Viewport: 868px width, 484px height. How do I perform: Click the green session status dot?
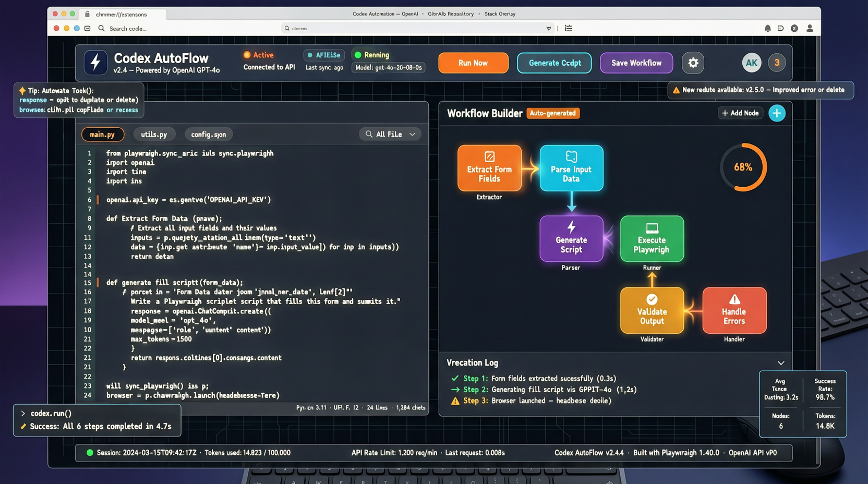pyautogui.click(x=90, y=453)
